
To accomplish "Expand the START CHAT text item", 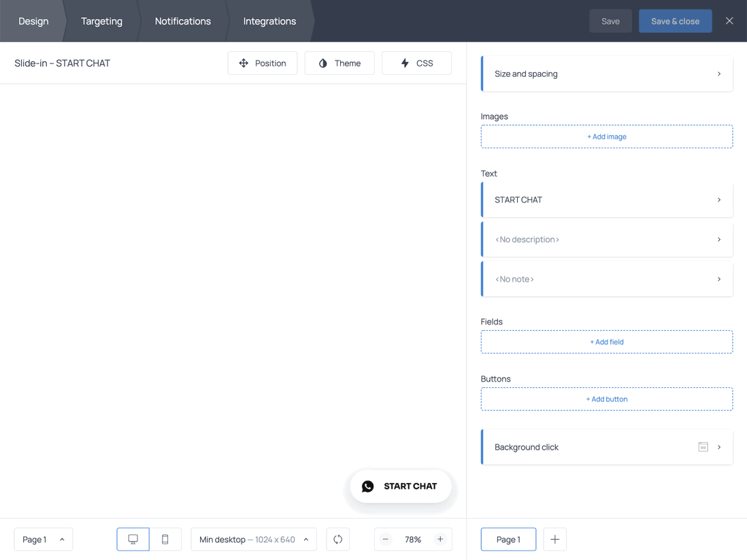I will tap(606, 200).
